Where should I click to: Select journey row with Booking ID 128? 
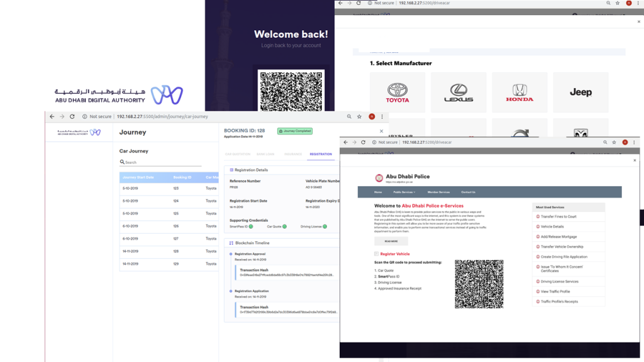[x=169, y=251]
